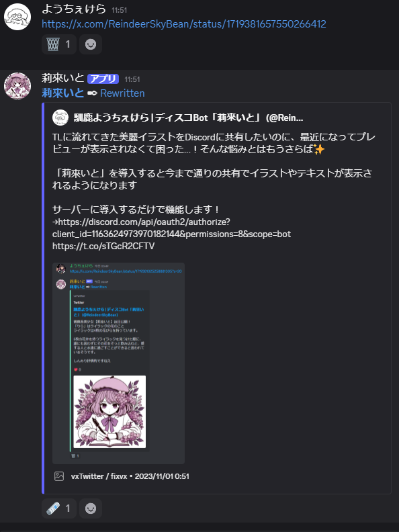This screenshot has height=532, width=399.
Task: Open 莉來いと bot's pink avatar
Action: click(x=17, y=86)
